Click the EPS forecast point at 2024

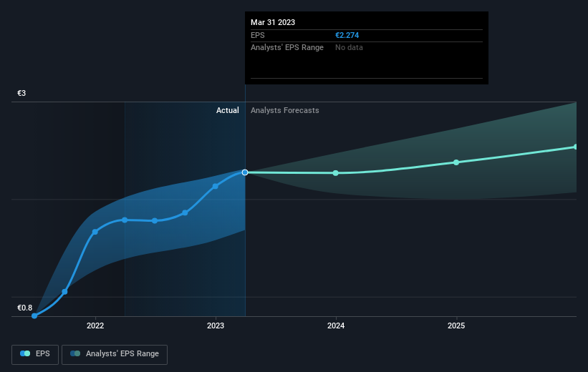[x=336, y=173]
